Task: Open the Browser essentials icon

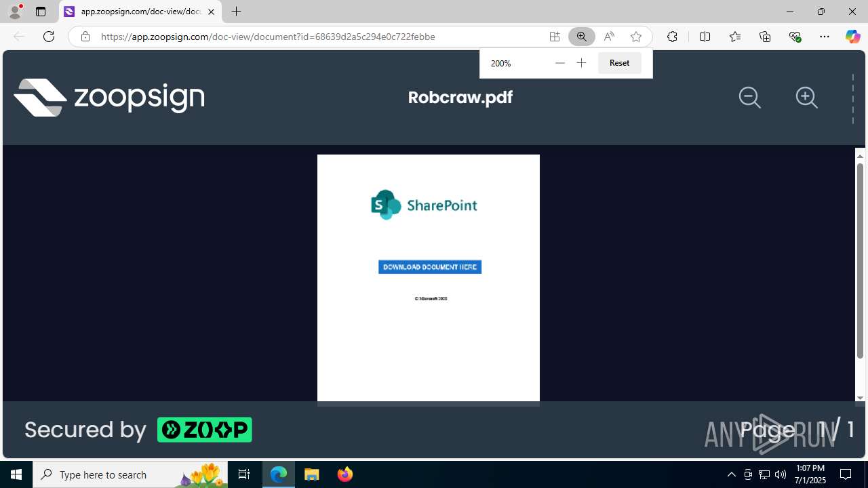Action: coord(795,37)
